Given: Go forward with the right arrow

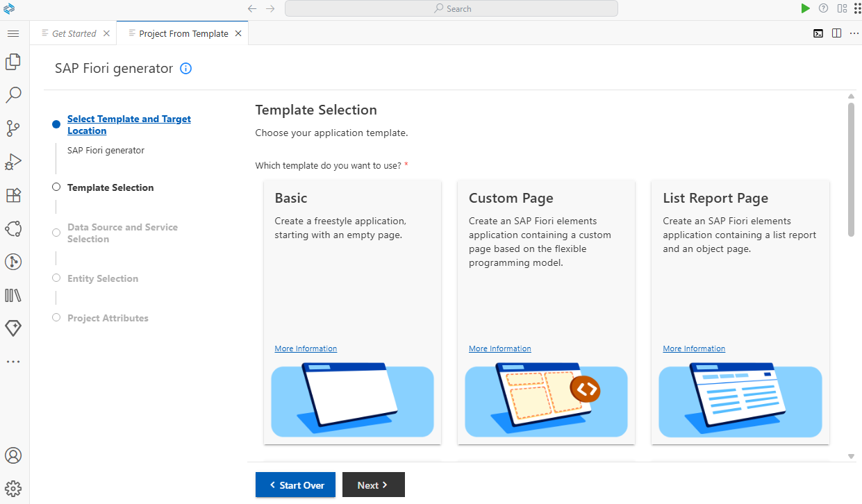Looking at the screenshot, I should point(270,8).
